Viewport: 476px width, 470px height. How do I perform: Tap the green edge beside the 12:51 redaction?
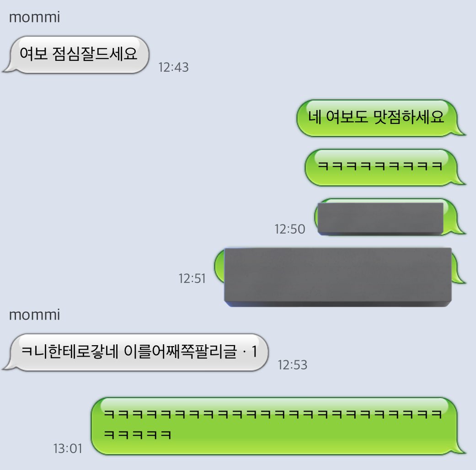pyautogui.click(x=219, y=266)
